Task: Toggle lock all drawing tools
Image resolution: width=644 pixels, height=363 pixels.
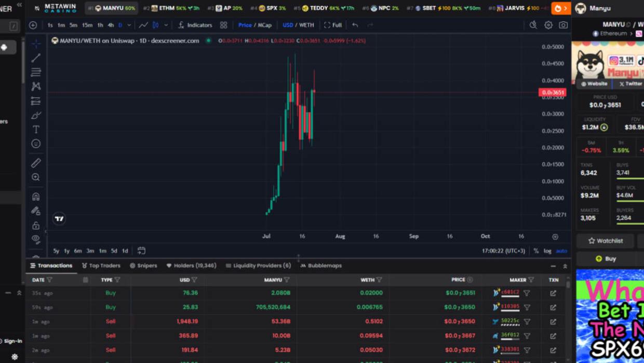Action: coord(36,225)
